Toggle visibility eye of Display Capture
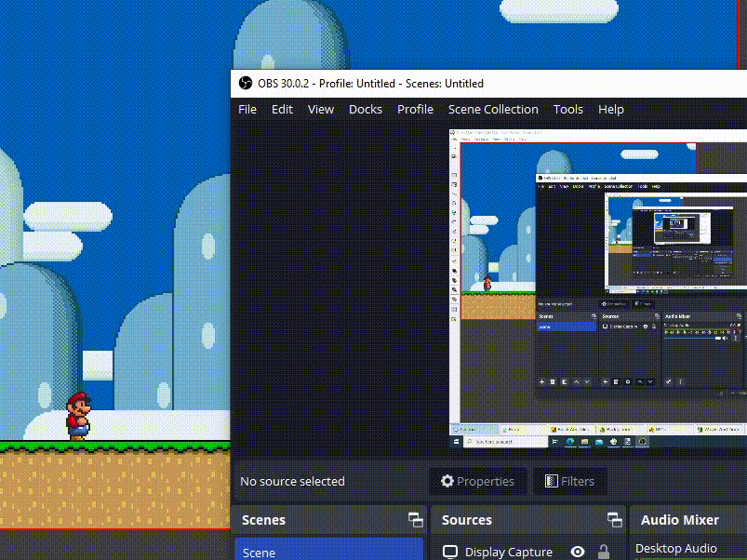This screenshot has width=747, height=560. click(578, 552)
